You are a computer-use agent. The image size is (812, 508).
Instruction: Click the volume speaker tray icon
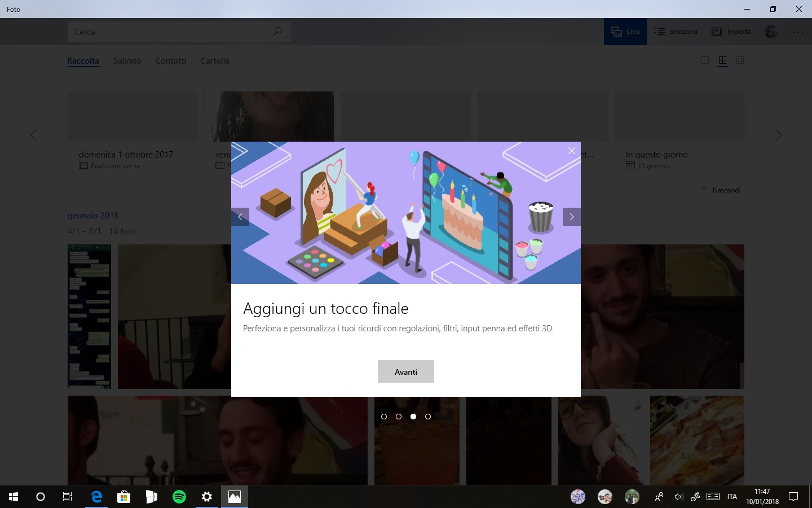(678, 497)
